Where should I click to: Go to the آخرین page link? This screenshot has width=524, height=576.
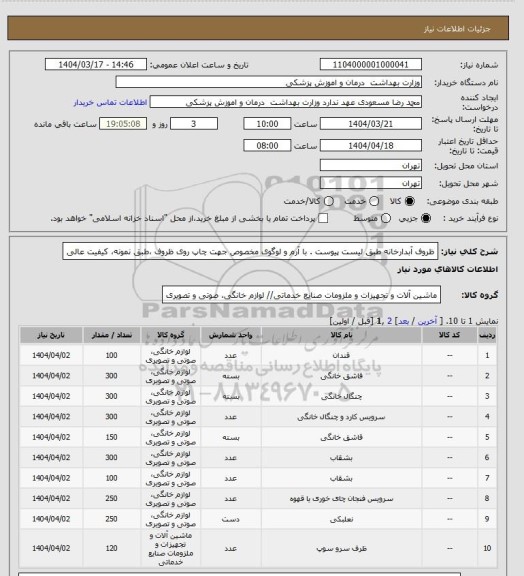click(428, 321)
